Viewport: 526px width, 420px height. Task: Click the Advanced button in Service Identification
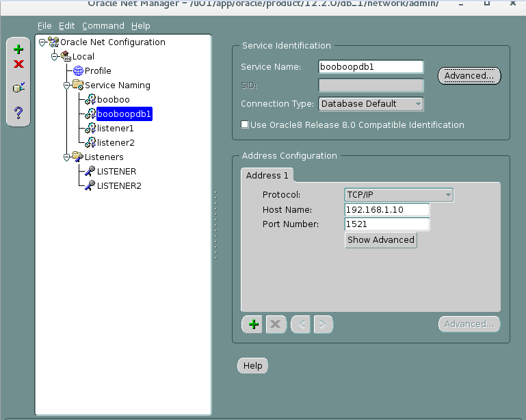click(x=469, y=76)
